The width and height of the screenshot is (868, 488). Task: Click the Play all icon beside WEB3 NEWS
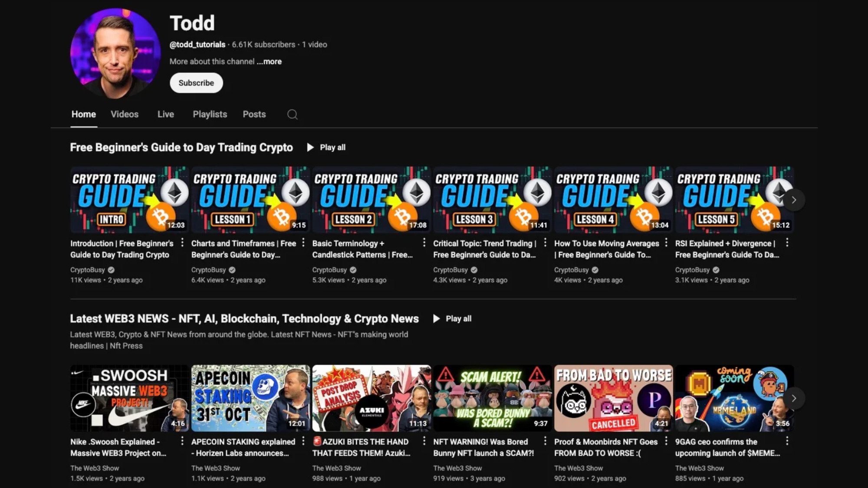click(x=437, y=318)
